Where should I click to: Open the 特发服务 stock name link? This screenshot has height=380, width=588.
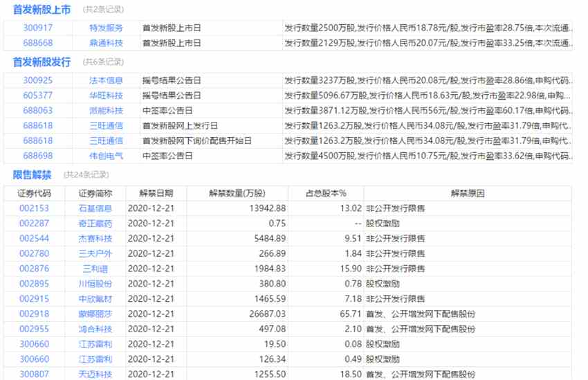point(106,28)
